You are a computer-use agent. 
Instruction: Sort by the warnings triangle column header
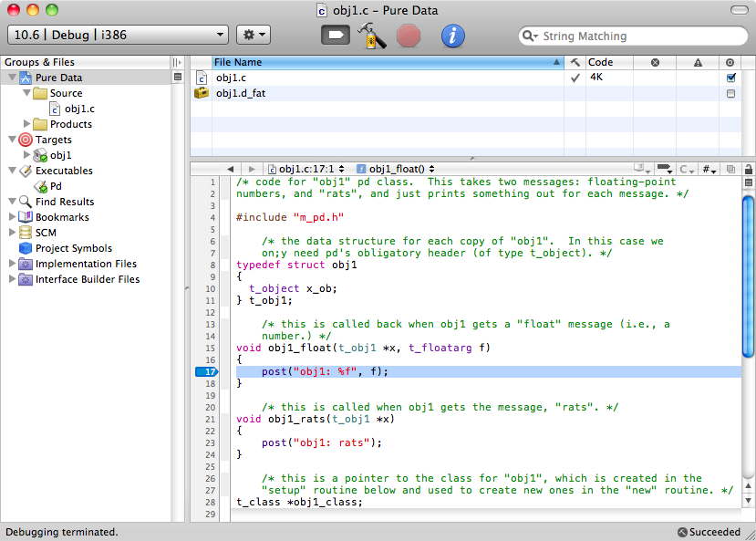(x=698, y=62)
